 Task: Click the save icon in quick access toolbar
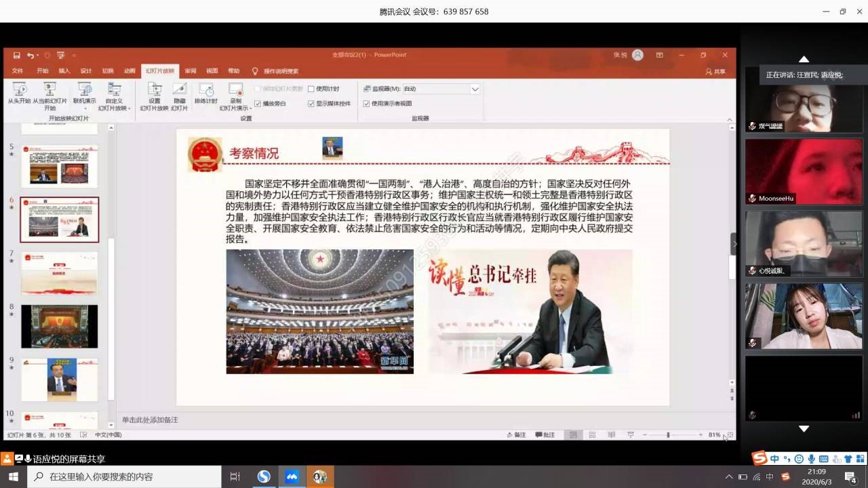pyautogui.click(x=16, y=56)
